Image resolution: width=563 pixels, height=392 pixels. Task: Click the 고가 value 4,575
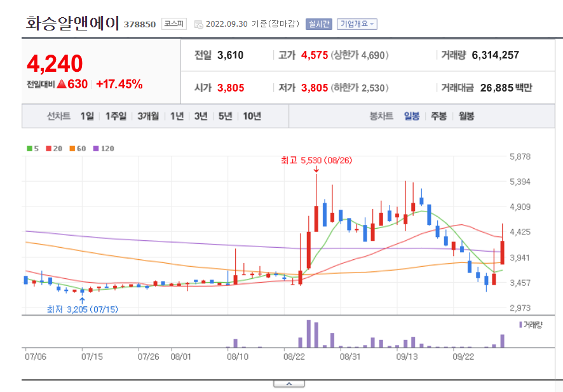click(315, 55)
